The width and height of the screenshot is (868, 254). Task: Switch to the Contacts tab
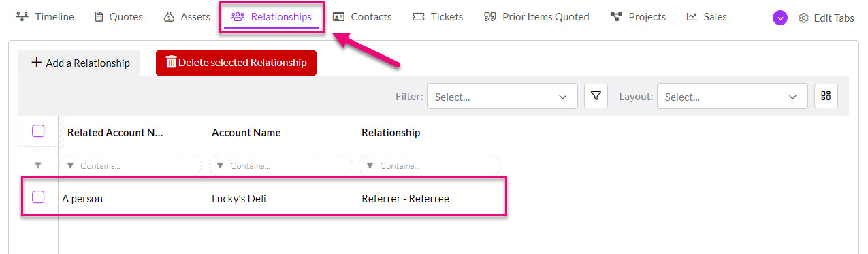click(362, 17)
